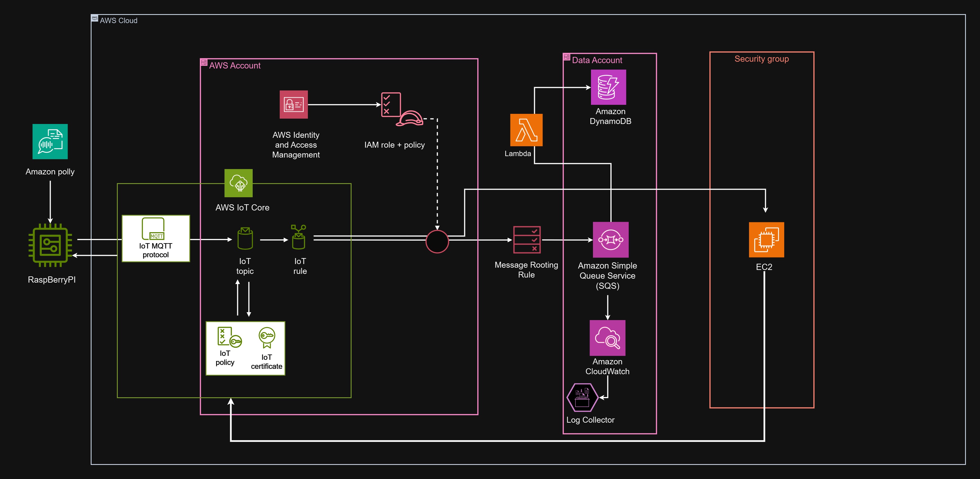Select the Lambda function icon
Screen dimensions: 980x479
pyautogui.click(x=526, y=130)
